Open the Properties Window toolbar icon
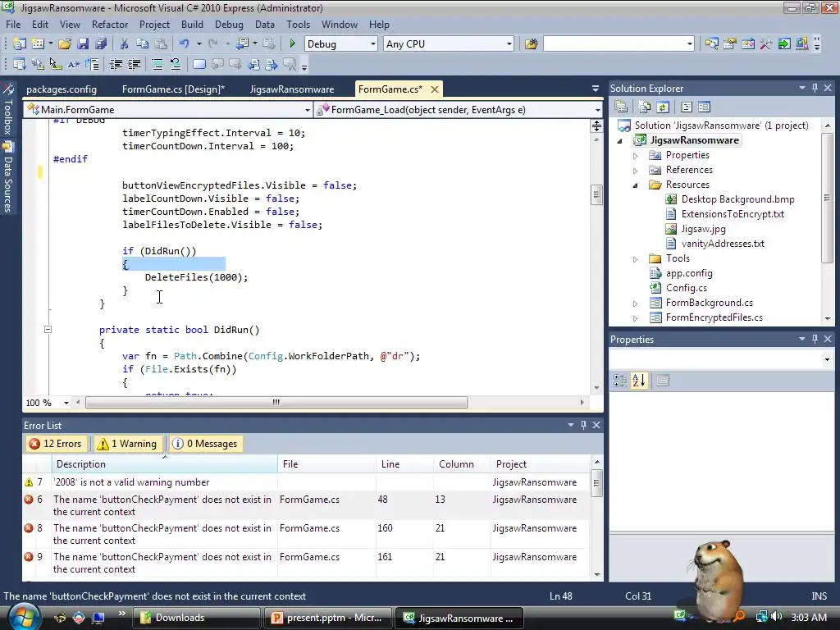Image resolution: width=840 pixels, height=630 pixels. pos(730,44)
